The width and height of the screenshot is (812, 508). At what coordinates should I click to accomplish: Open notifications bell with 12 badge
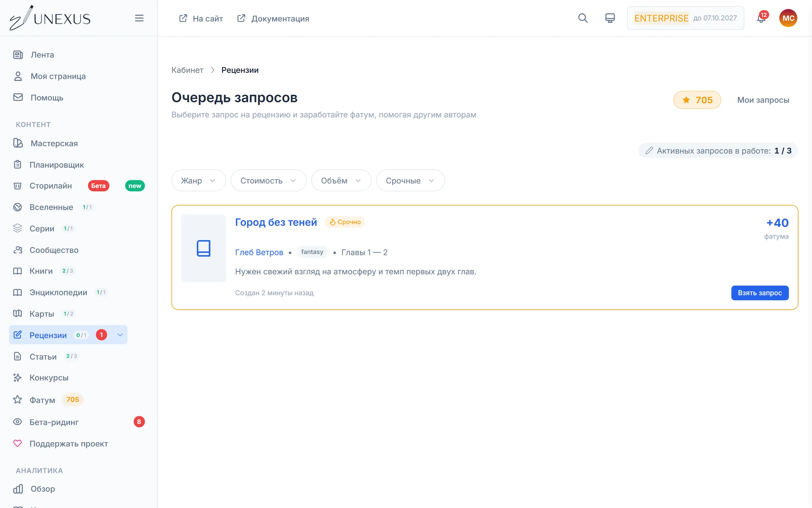[761, 18]
